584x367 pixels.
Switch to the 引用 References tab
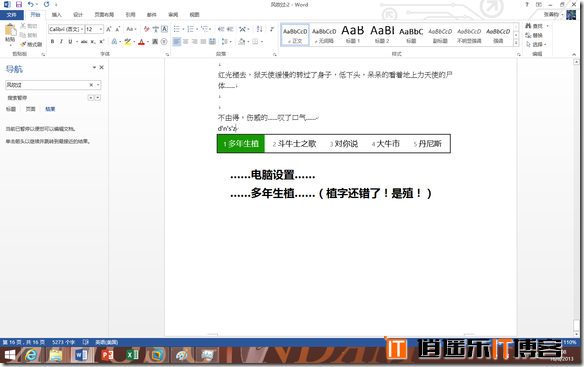coord(130,15)
